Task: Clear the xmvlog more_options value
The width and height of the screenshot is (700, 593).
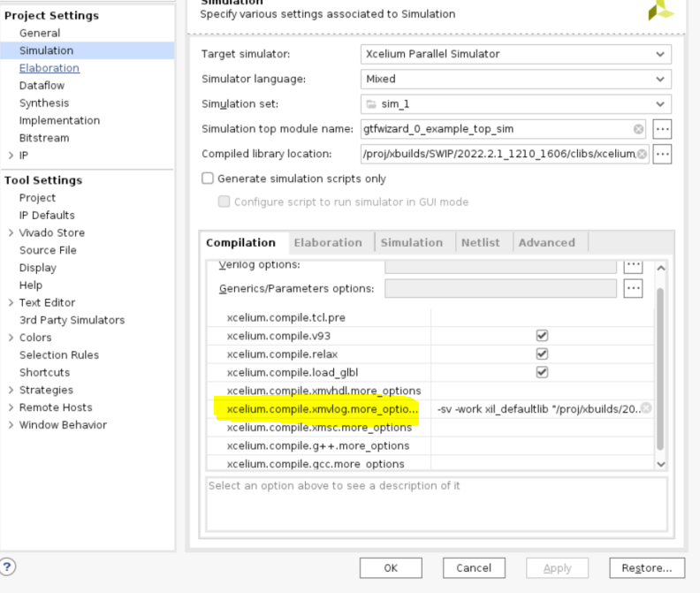Action: point(646,408)
